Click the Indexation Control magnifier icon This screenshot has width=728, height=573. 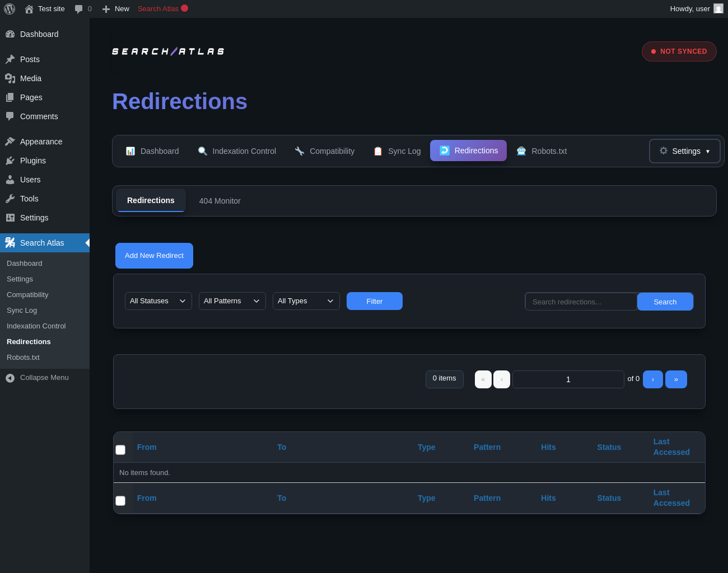coord(203,151)
